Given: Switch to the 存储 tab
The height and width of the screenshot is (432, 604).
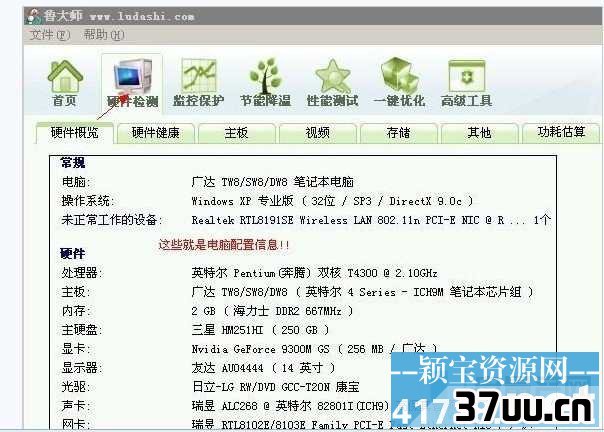Looking at the screenshot, I should [x=398, y=133].
